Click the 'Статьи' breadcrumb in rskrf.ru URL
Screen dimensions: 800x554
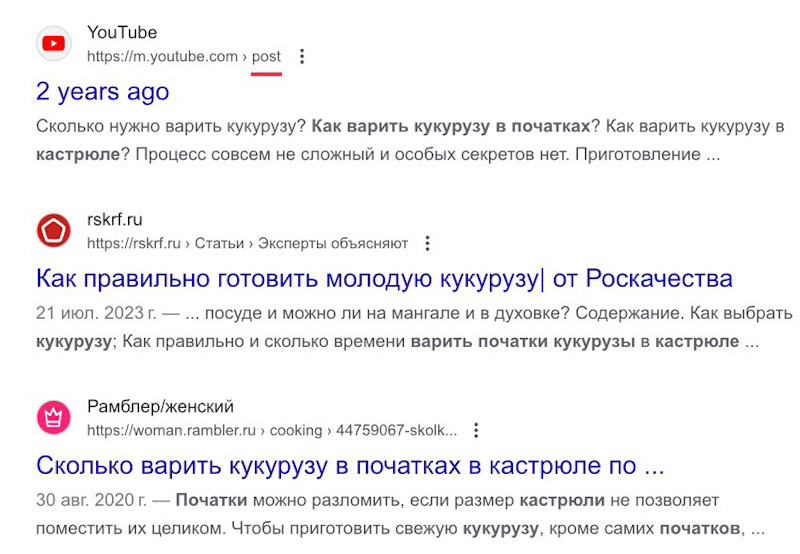point(219,243)
